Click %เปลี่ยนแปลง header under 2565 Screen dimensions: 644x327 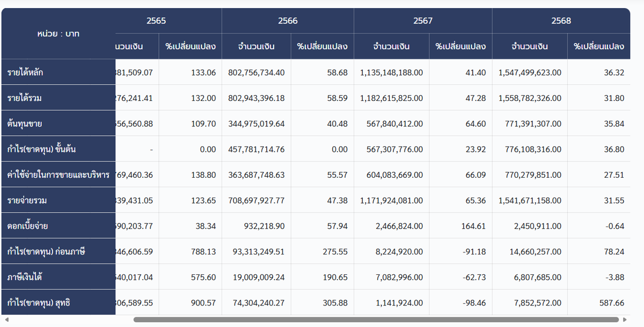[191, 46]
